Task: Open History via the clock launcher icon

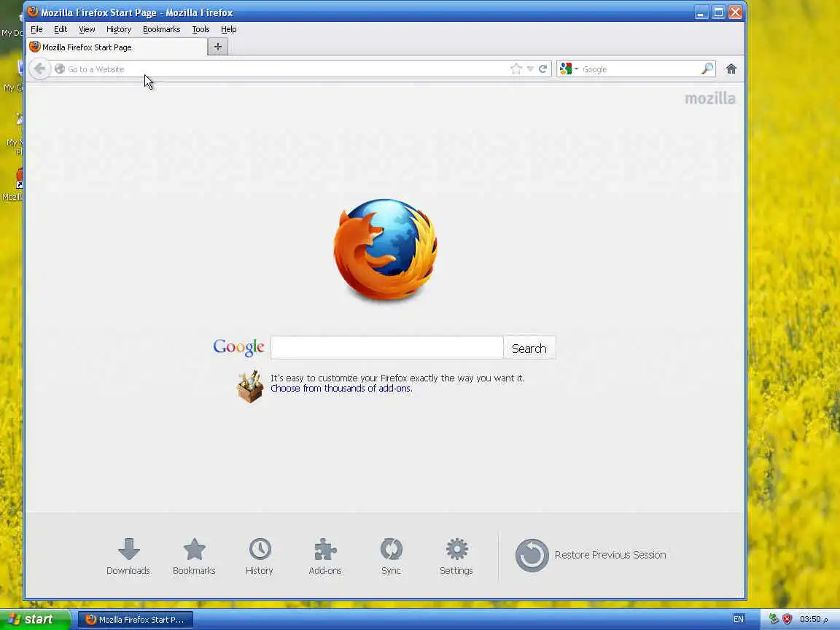Action: pyautogui.click(x=260, y=556)
